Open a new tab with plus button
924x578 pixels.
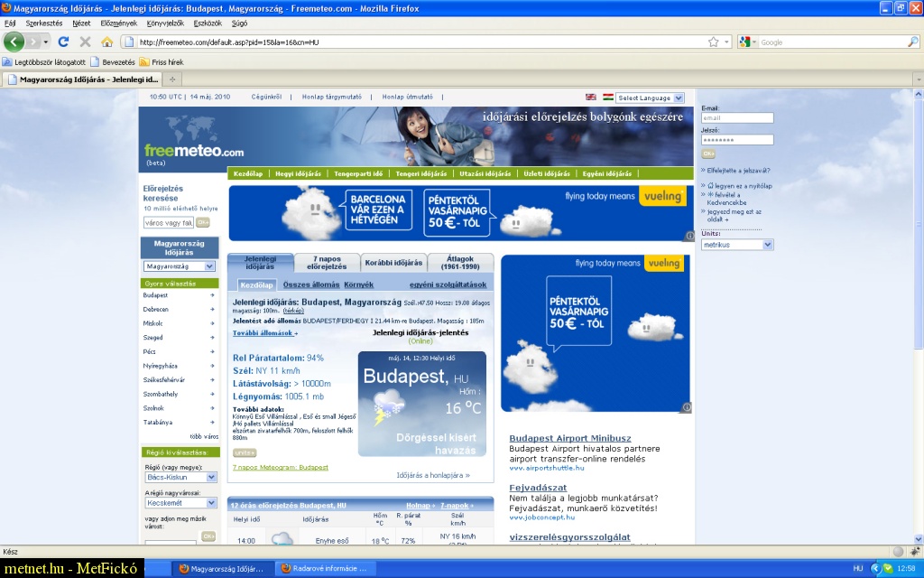173,79
